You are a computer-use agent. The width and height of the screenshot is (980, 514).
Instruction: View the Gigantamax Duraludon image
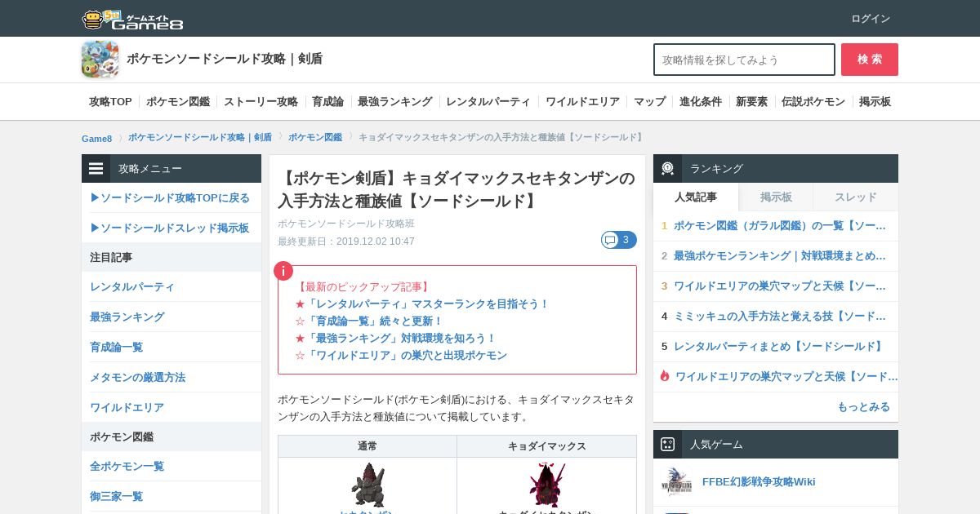(547, 485)
